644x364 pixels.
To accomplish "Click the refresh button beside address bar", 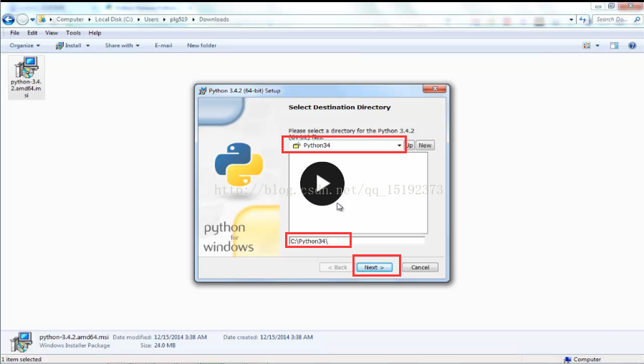I will (x=583, y=19).
